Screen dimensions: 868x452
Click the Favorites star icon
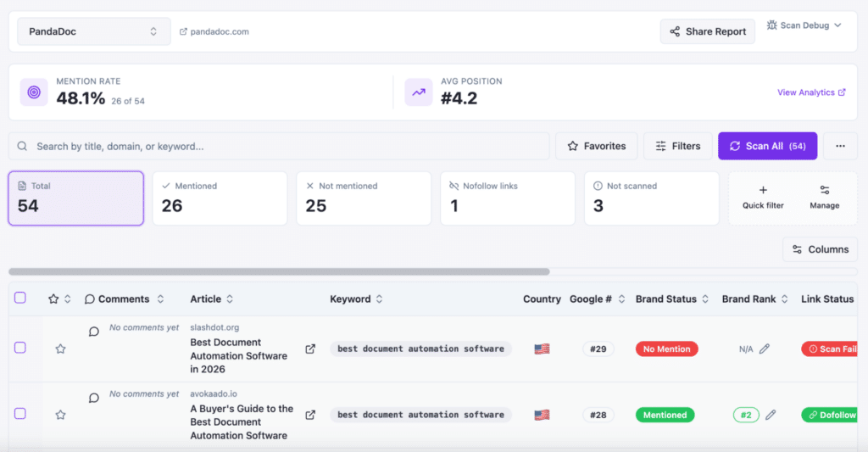572,146
